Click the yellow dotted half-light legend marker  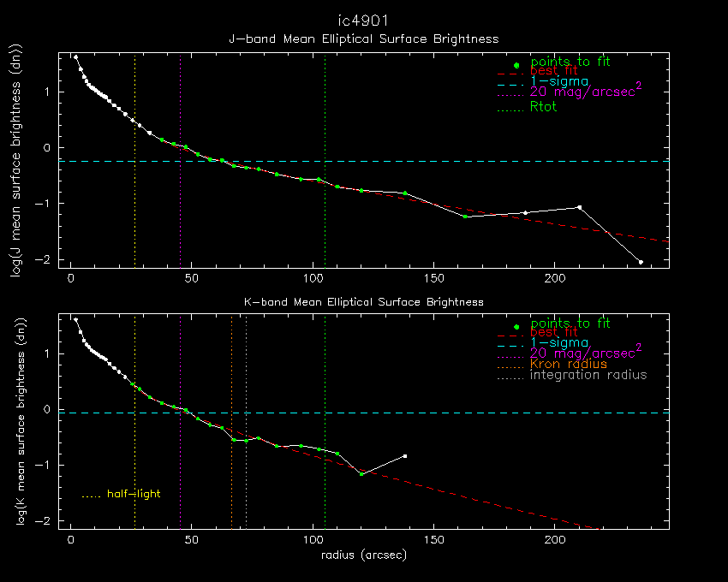coord(91,496)
